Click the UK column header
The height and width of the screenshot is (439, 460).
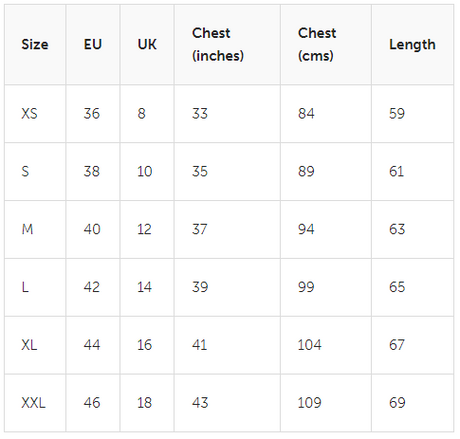[x=147, y=44]
